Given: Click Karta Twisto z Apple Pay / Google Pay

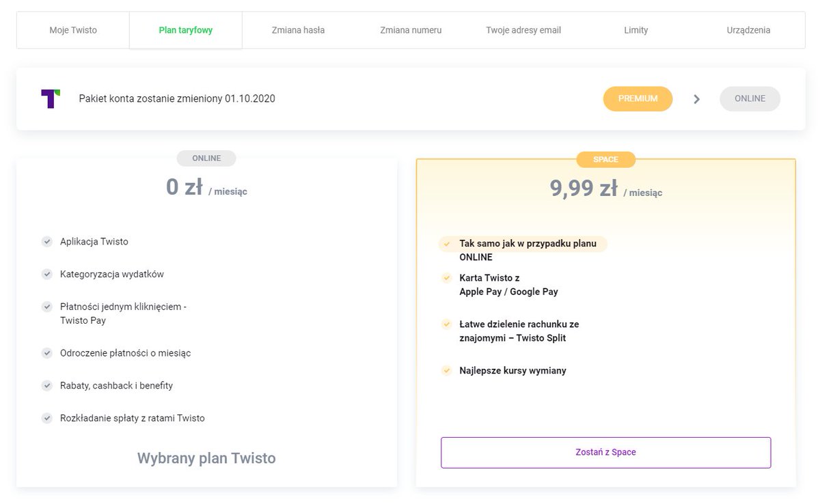Looking at the screenshot, I should pos(509,285).
